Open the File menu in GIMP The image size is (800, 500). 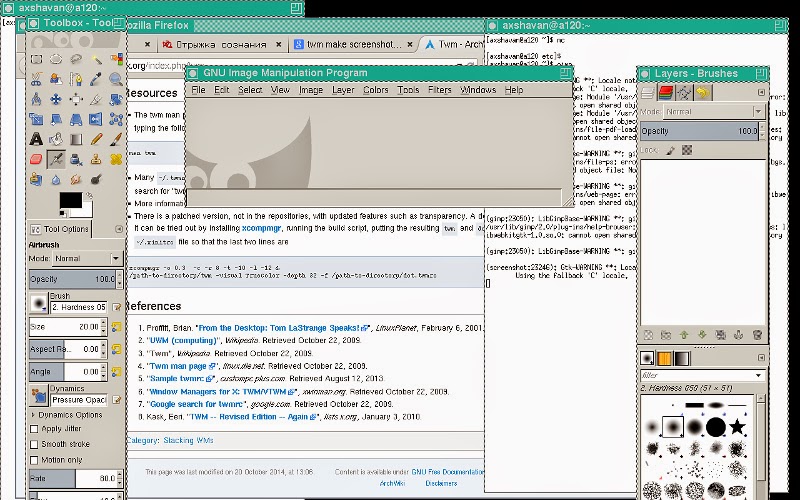(x=198, y=90)
